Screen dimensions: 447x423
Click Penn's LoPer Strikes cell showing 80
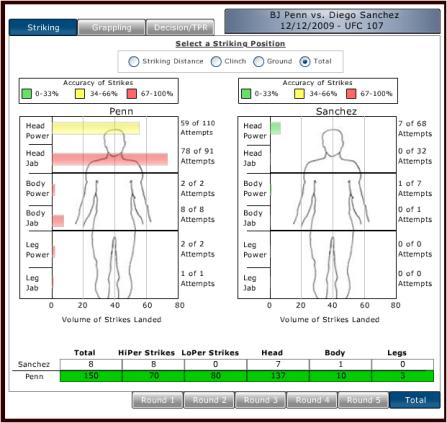[x=216, y=376]
